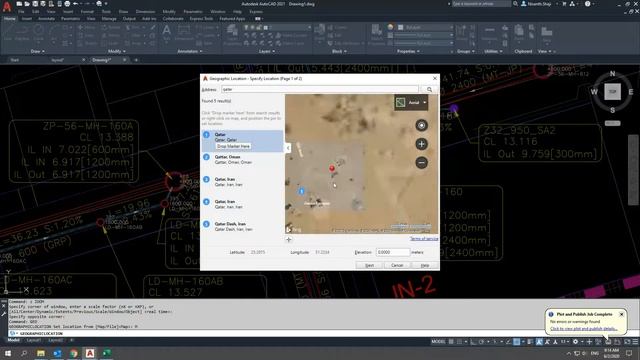Image resolution: width=640 pixels, height=360 pixels.
Task: Switch to the Manage ribbon tab
Action: click(109, 18)
